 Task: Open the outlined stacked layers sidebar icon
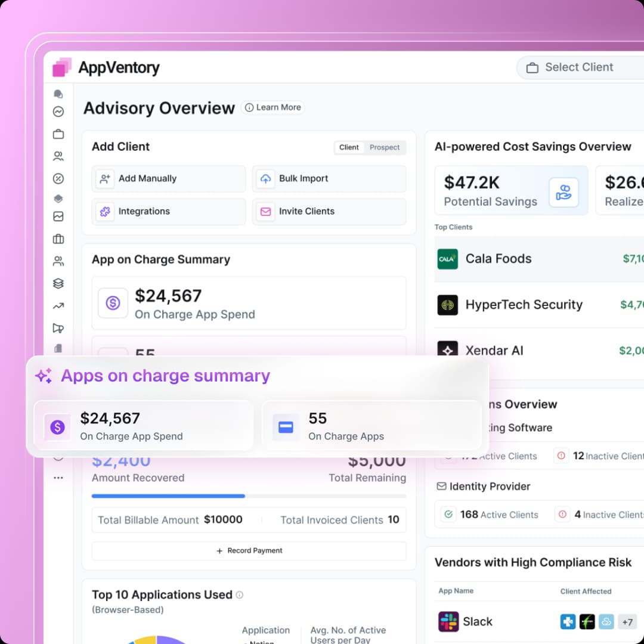(58, 283)
